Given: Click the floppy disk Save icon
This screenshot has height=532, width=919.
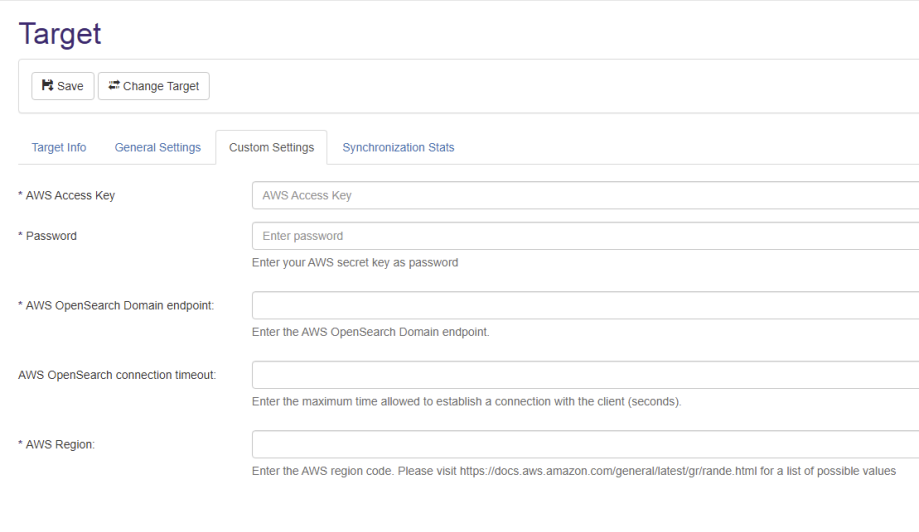Looking at the screenshot, I should 47,86.
